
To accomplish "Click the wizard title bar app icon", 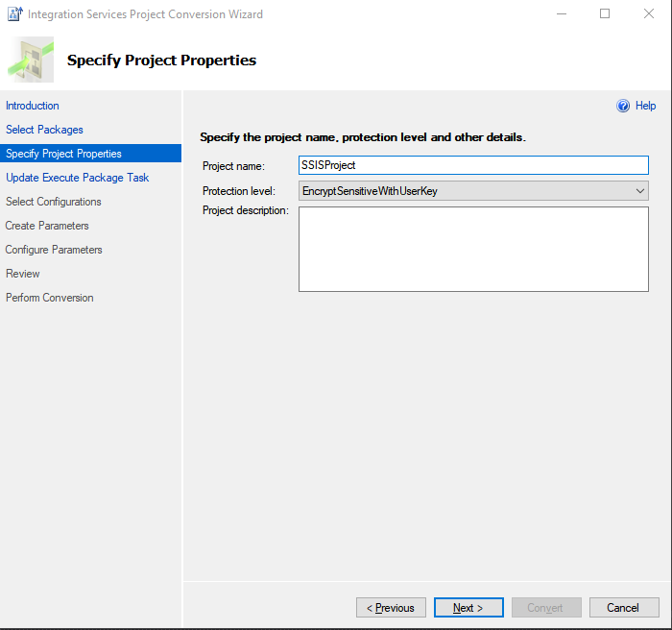I will (x=15, y=13).
